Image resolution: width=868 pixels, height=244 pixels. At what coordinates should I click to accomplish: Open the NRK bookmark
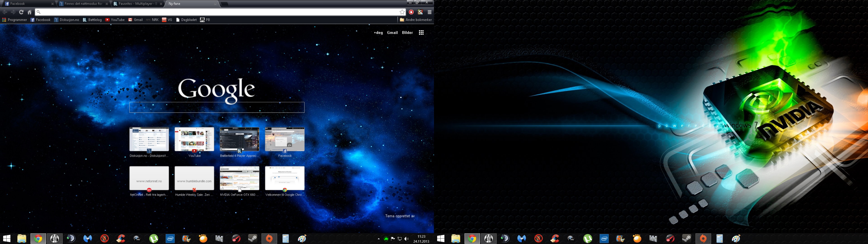[152, 20]
